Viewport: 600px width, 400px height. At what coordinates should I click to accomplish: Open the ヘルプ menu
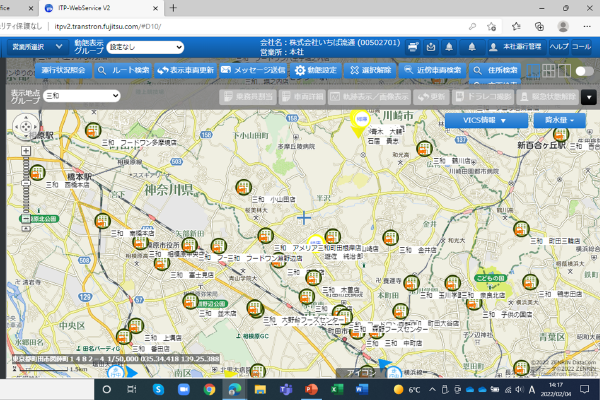[x=558, y=47]
